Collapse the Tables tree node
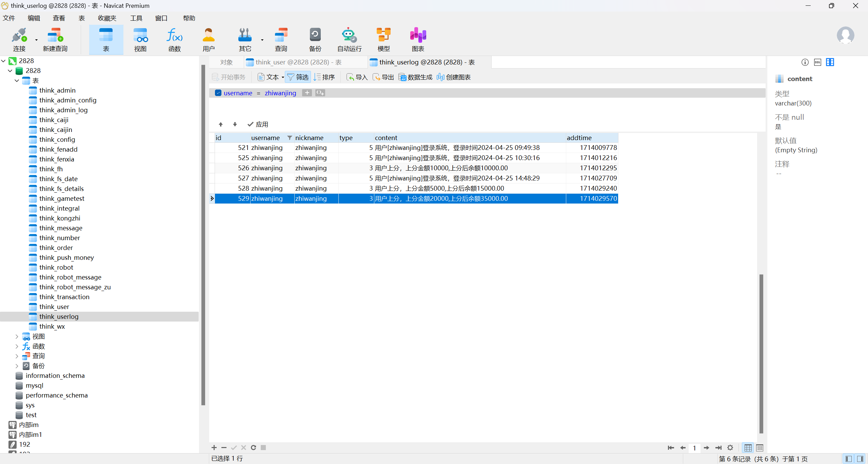This screenshot has height=464, width=868. (x=17, y=81)
